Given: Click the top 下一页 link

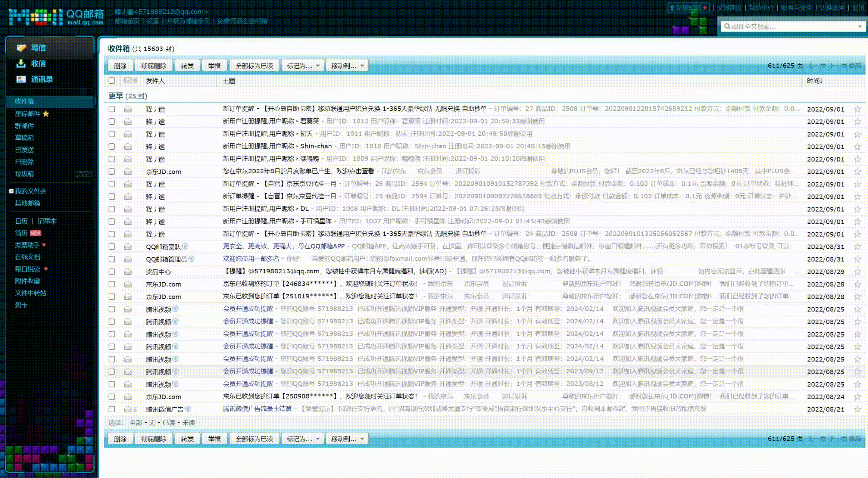Looking at the screenshot, I should [x=837, y=66].
